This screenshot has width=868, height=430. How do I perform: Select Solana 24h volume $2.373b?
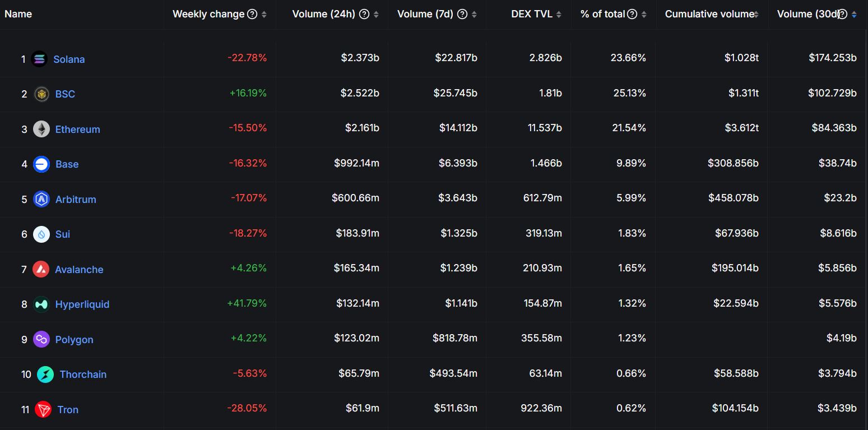(x=360, y=58)
